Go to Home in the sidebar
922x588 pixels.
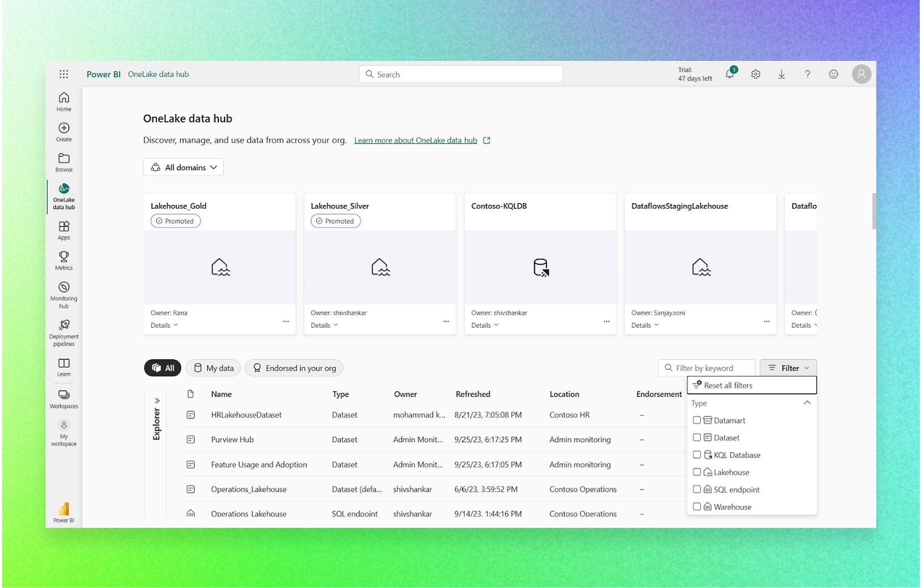click(x=64, y=102)
